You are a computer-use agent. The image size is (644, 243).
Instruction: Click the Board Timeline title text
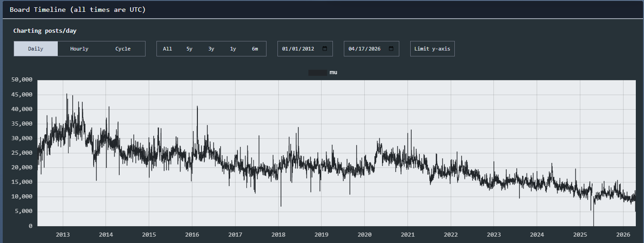click(77, 10)
